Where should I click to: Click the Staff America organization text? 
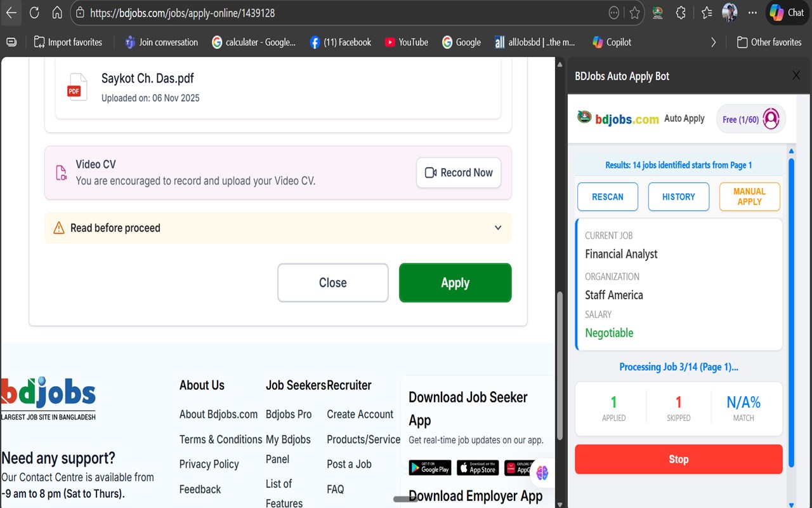tap(614, 295)
